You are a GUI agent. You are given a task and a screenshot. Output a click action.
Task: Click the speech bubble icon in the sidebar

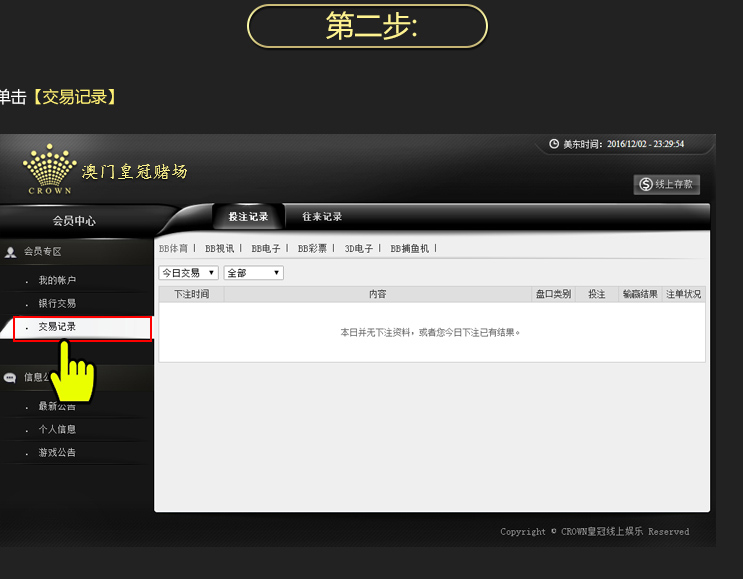[11, 378]
